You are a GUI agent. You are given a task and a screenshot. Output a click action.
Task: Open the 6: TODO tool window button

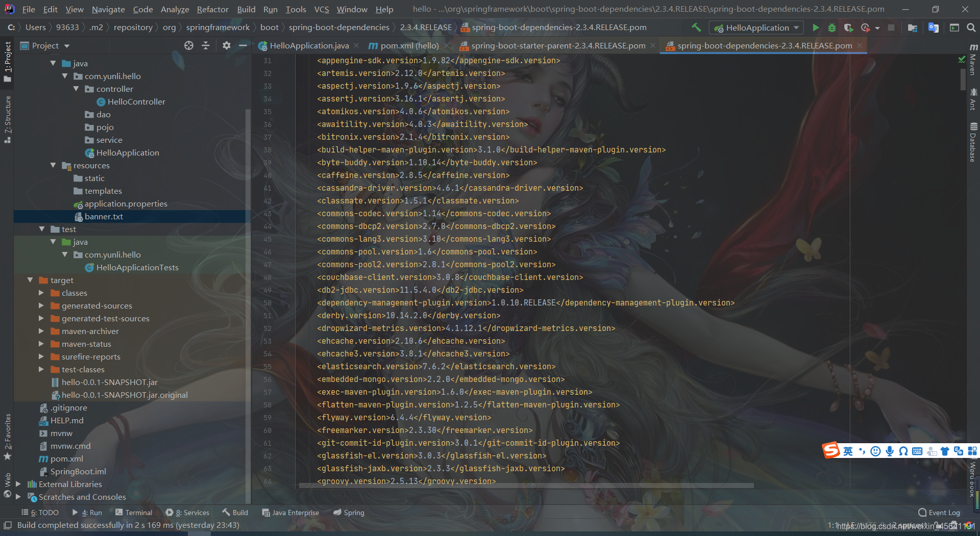pos(40,513)
